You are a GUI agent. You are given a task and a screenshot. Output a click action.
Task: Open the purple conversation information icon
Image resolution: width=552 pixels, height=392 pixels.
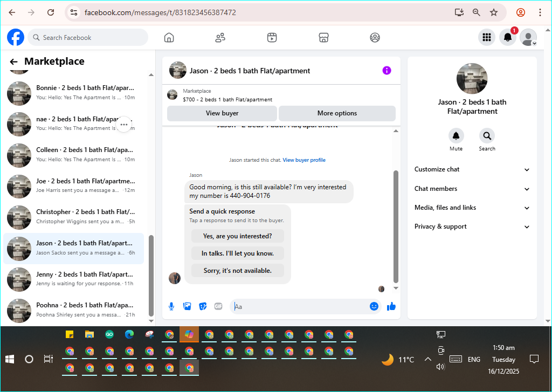(x=387, y=71)
